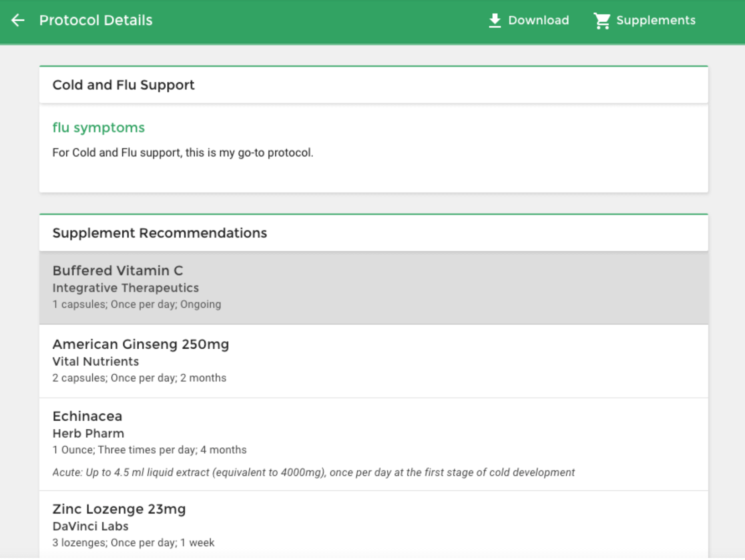This screenshot has height=560, width=745.
Task: Click the Download button label
Action: coord(538,20)
